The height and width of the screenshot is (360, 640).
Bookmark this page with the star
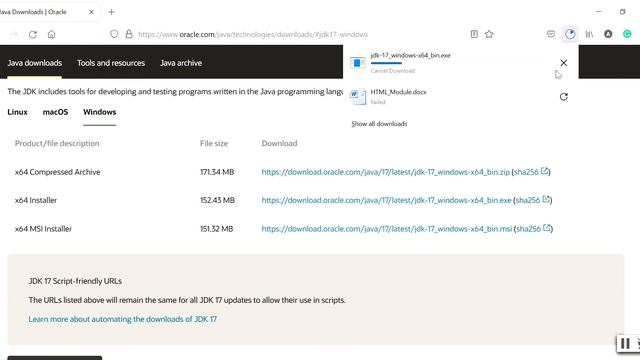point(489,34)
